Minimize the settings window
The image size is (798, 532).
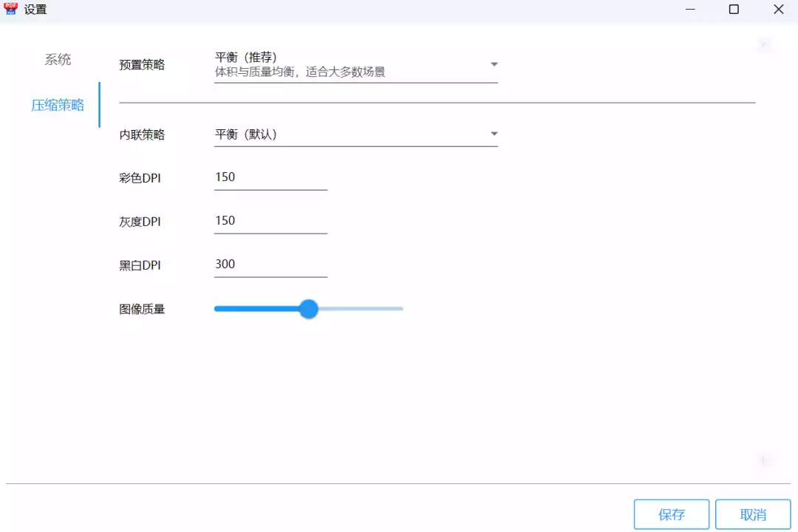point(689,10)
